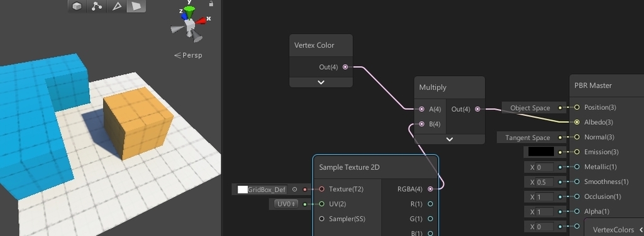Screen dimensions: 644x236
Task: Switch to vertex selection mode icon
Action: pos(96,6)
